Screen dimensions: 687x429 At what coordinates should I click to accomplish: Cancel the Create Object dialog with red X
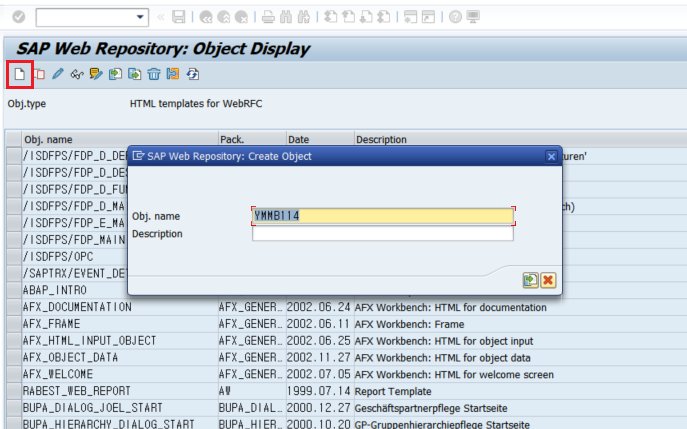(548, 280)
